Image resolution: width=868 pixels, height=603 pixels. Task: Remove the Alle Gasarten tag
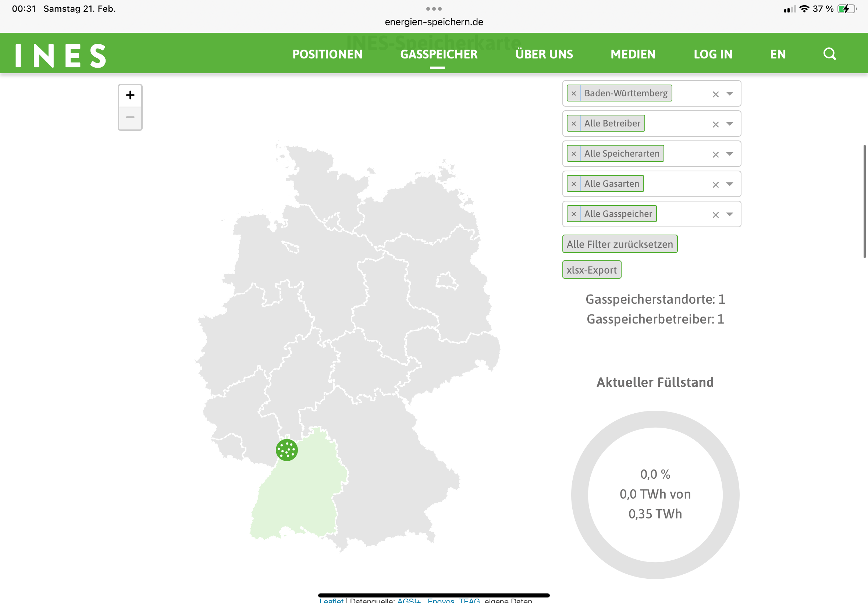[x=574, y=184]
